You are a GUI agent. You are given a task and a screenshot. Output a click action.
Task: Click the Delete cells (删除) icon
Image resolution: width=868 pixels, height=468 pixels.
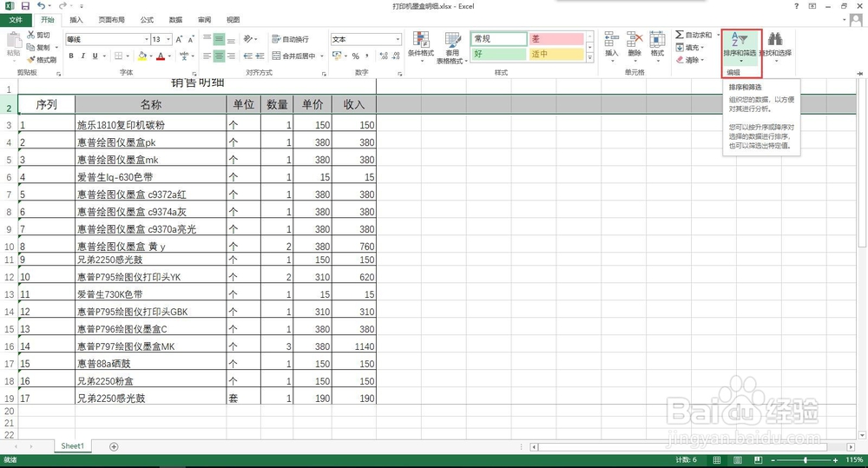(x=635, y=40)
